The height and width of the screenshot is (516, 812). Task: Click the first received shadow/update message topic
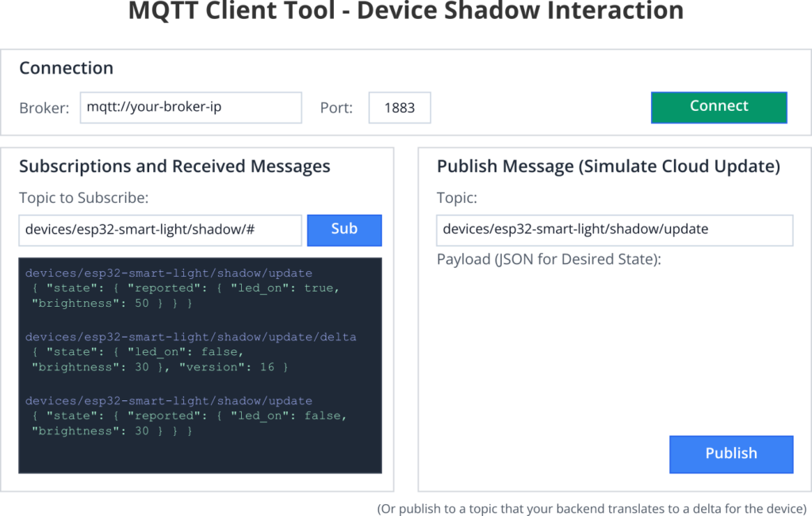pyautogui.click(x=168, y=273)
